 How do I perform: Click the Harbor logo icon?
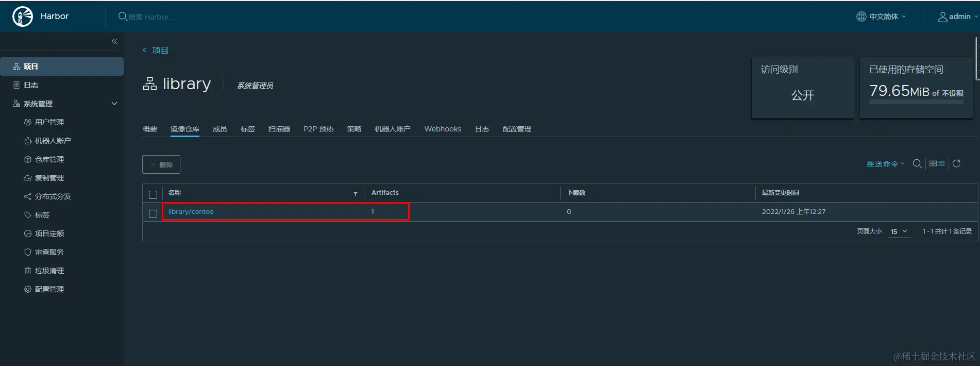23,16
